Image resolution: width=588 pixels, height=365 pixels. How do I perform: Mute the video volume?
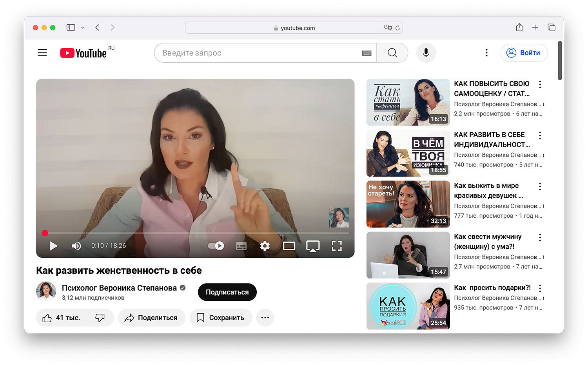(76, 246)
